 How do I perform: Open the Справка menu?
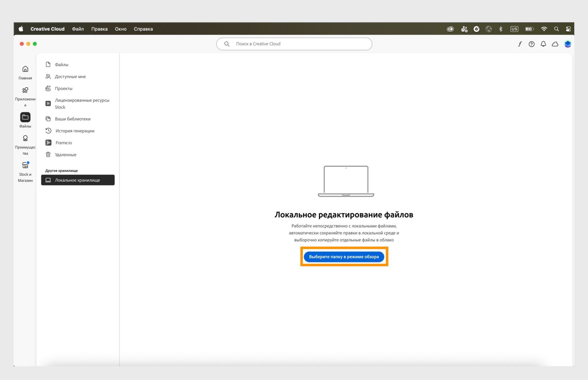[143, 29]
